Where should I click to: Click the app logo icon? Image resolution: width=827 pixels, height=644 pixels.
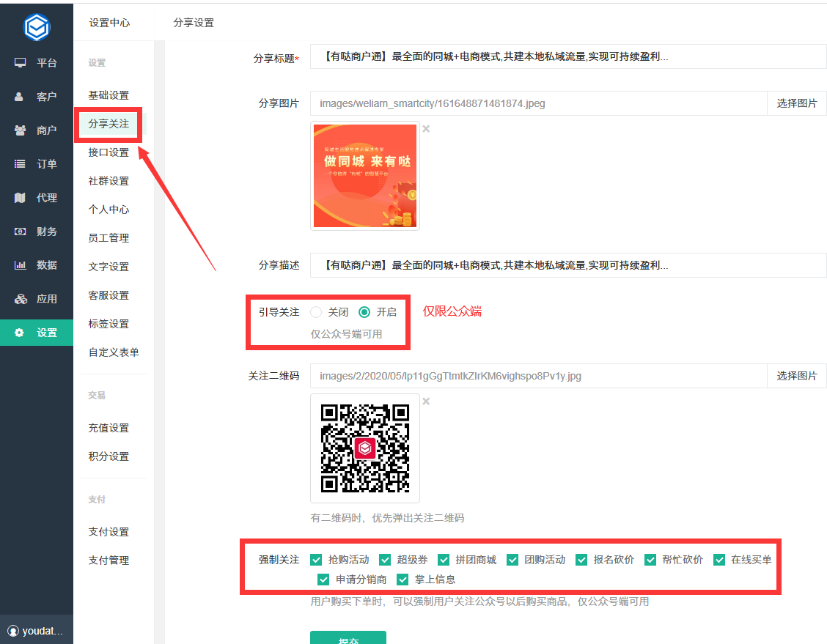click(37, 26)
